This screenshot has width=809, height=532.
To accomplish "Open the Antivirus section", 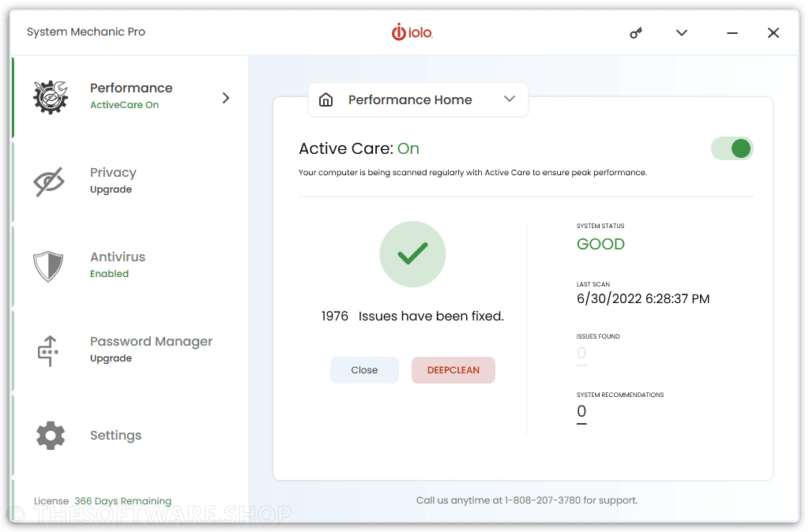I will 131,265.
